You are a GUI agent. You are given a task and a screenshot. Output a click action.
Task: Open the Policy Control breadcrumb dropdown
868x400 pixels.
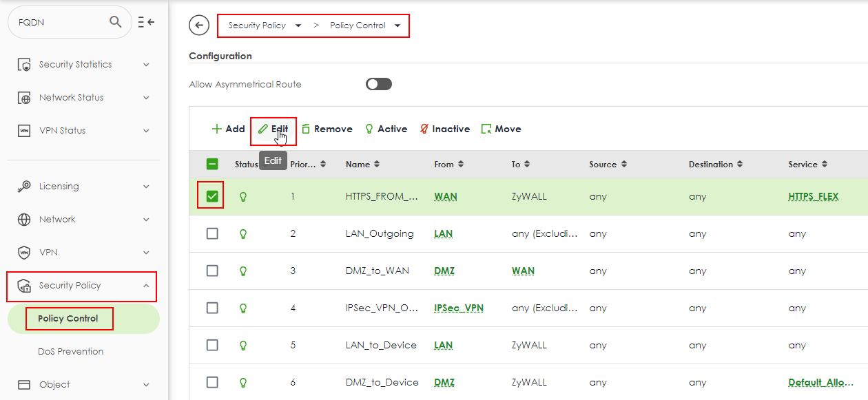point(397,25)
